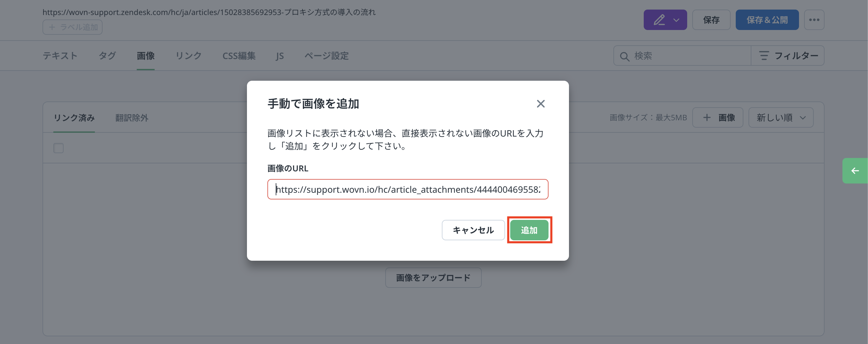Switch to the タグ tab
Viewport: 868px width, 344px height.
(107, 56)
